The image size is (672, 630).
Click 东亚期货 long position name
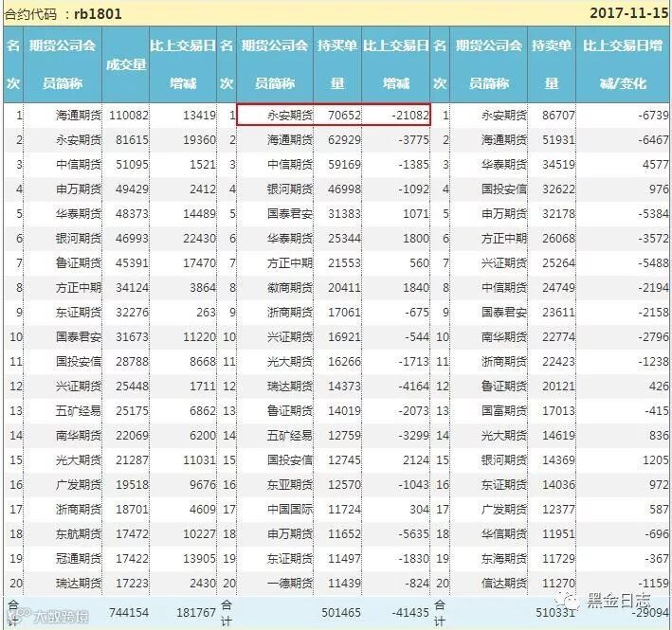(x=290, y=485)
